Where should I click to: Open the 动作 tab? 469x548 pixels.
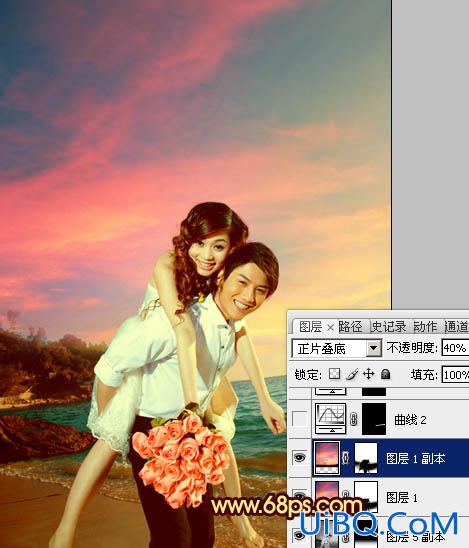tap(425, 327)
